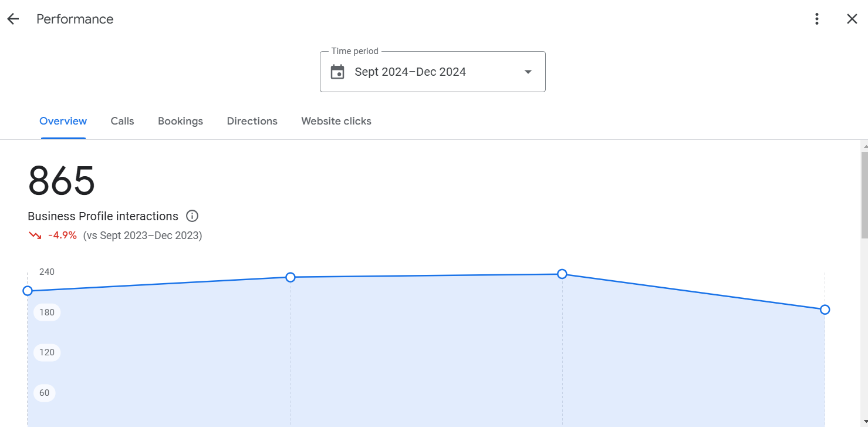Select the Directions tab

tap(252, 121)
